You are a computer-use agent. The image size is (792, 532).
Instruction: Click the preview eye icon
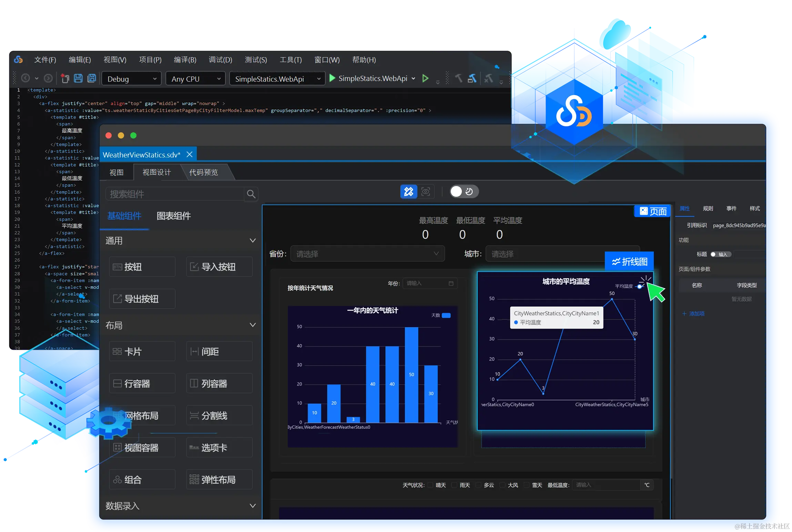click(x=426, y=192)
